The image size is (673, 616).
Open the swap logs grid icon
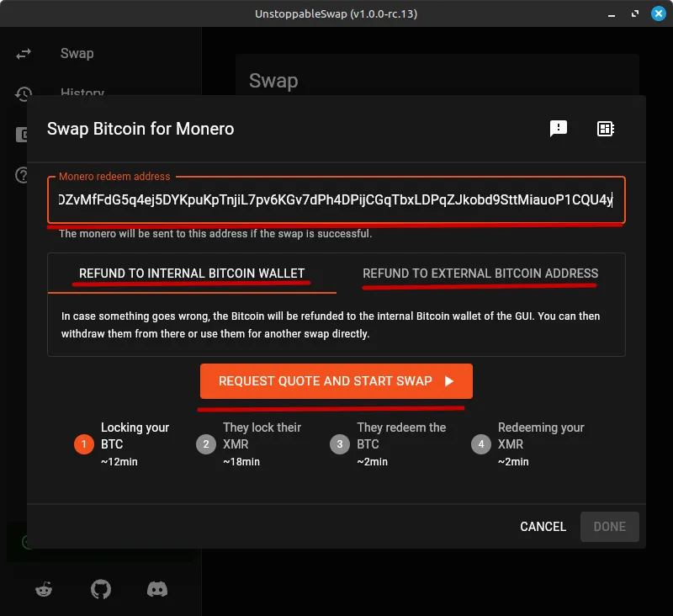[x=605, y=129]
